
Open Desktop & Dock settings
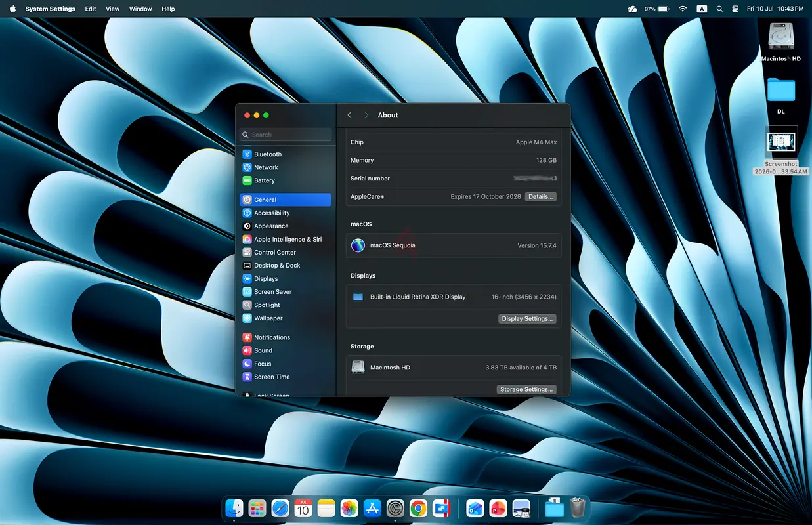tap(286, 266)
